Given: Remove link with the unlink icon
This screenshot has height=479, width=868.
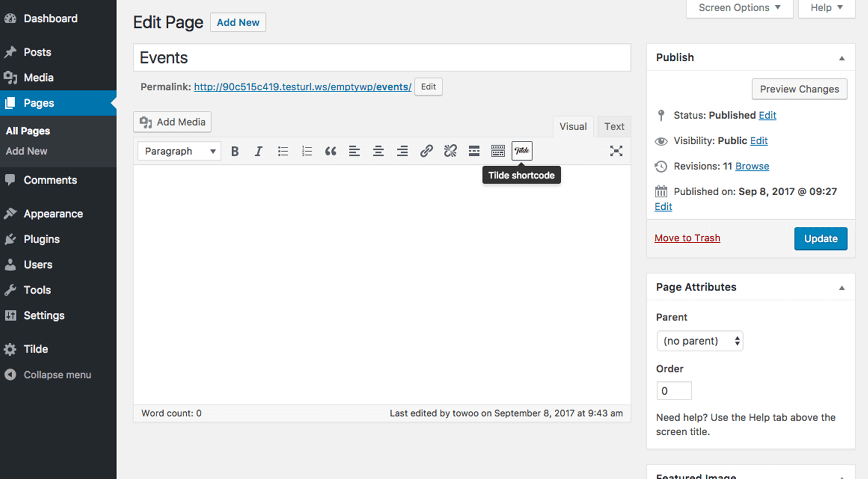Looking at the screenshot, I should click(x=450, y=151).
